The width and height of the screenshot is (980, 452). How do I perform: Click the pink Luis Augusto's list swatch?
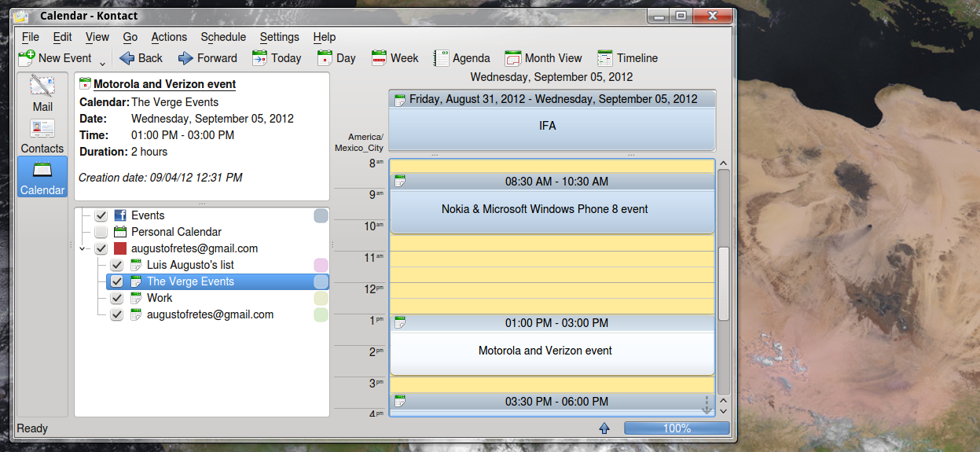[321, 265]
